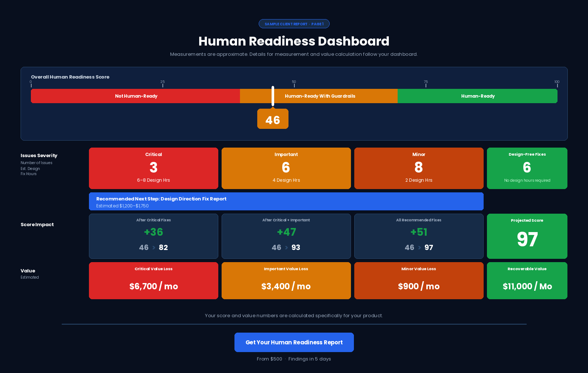Click the score marker on the readiness bar

[273, 96]
